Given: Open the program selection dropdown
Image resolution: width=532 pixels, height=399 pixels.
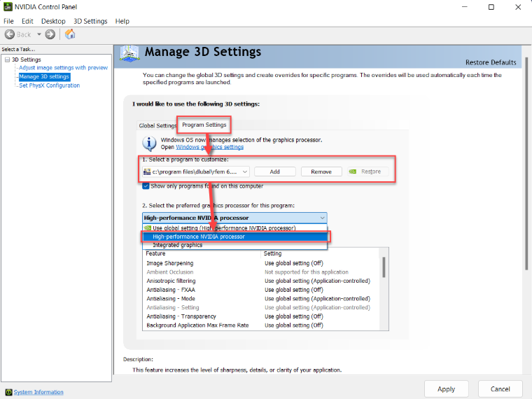Looking at the screenshot, I should [x=196, y=171].
